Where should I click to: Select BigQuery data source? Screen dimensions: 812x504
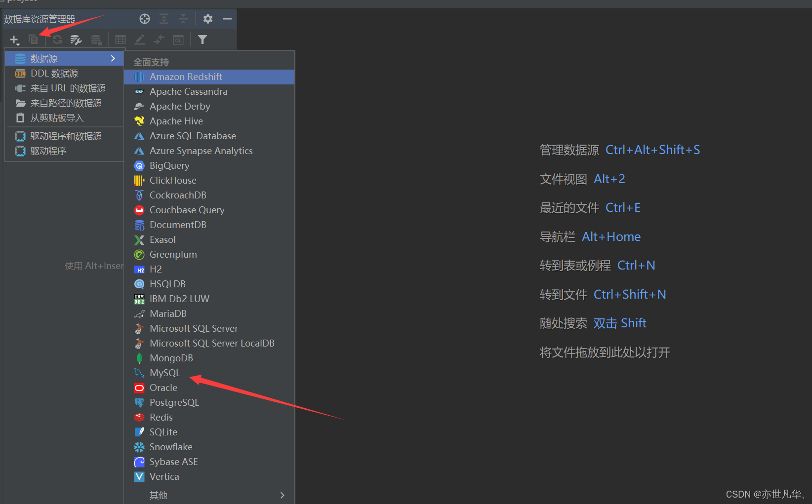pos(209,165)
